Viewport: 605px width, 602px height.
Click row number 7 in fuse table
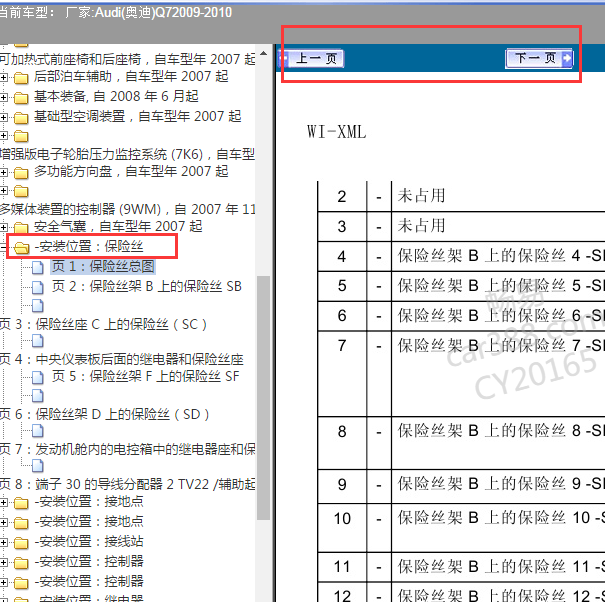click(342, 346)
